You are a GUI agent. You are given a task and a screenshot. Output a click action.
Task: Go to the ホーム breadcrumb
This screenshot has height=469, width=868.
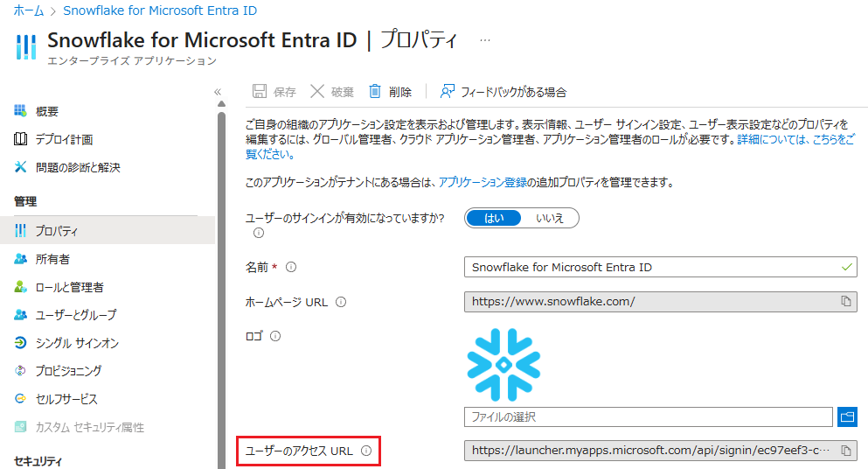click(x=28, y=10)
